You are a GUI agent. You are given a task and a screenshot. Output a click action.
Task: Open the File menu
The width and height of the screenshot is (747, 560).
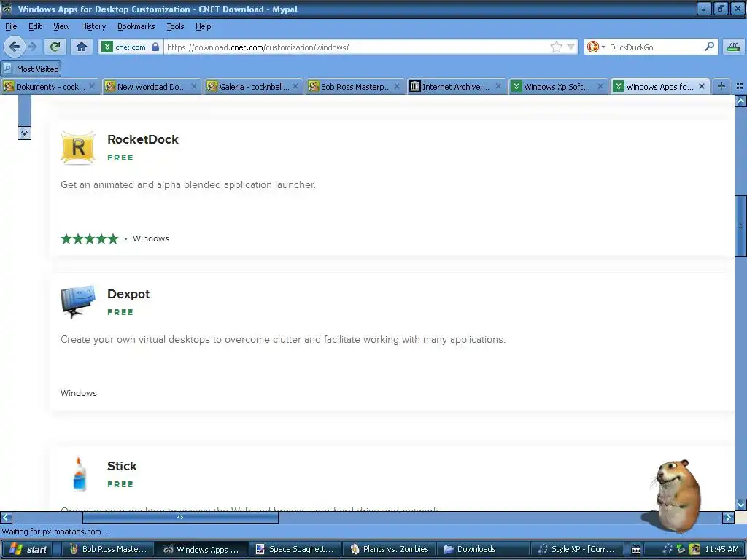pyautogui.click(x=11, y=26)
